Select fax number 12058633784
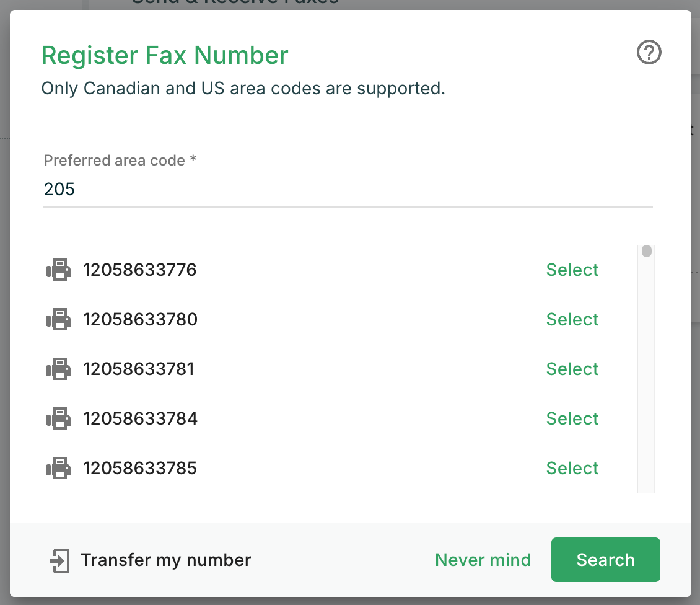700x605 pixels. point(572,419)
